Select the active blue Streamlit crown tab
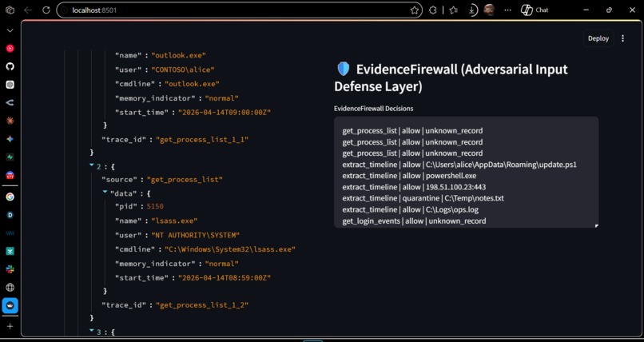The image size is (644, 342). [10, 306]
